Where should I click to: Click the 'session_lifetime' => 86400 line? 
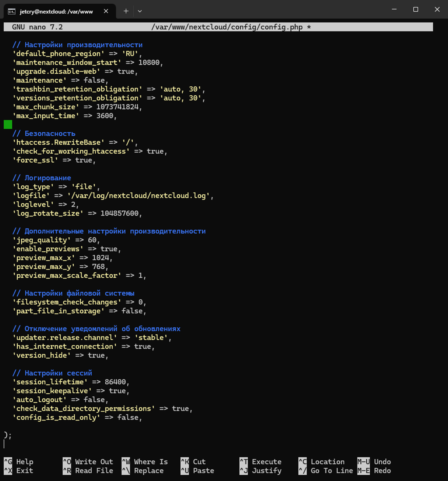[71, 382]
